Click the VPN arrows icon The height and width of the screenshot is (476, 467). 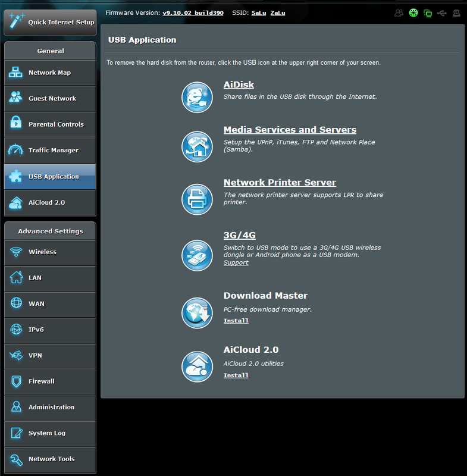pyautogui.click(x=16, y=355)
